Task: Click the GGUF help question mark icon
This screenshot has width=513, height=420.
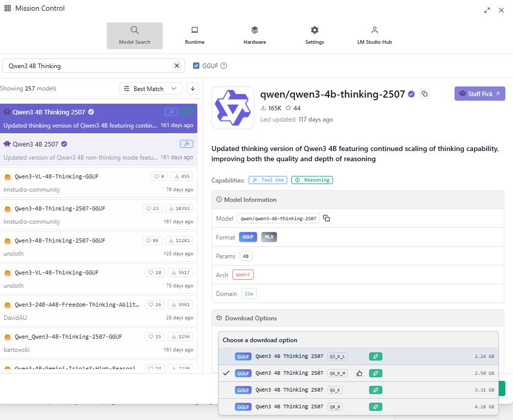Action: (224, 66)
